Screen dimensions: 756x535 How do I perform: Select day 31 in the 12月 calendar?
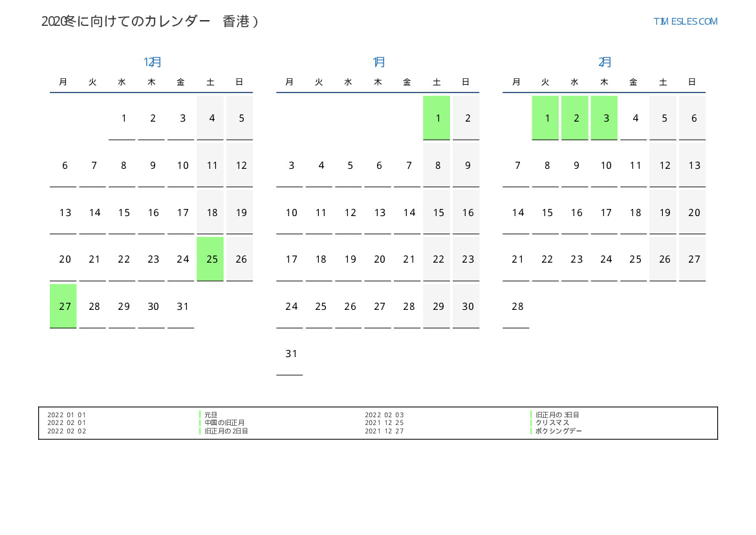tap(181, 307)
